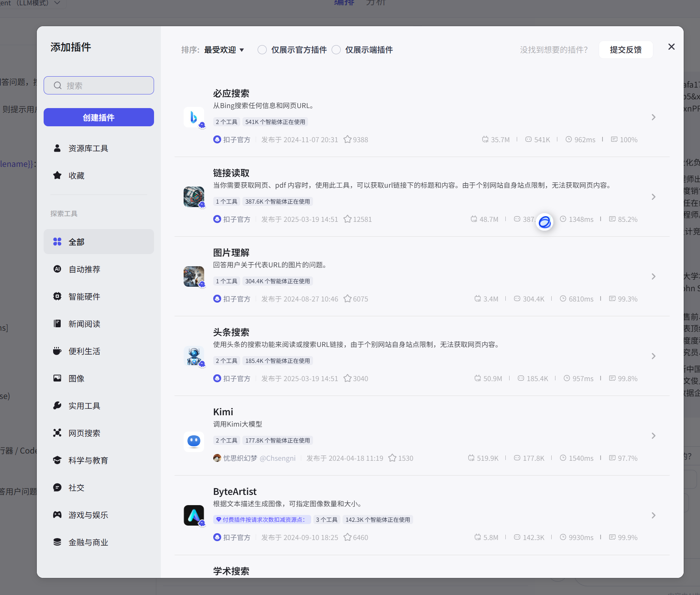The image size is (700, 595).
Task: Enable 仅展示端插件 filter
Action: pos(336,49)
